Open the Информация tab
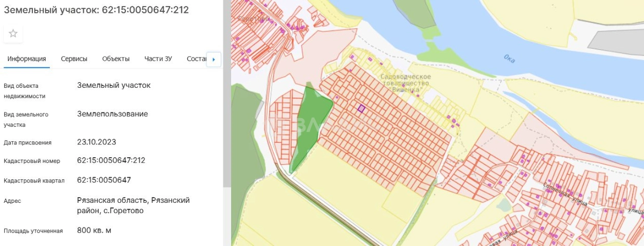644x246 pixels. coord(27,59)
